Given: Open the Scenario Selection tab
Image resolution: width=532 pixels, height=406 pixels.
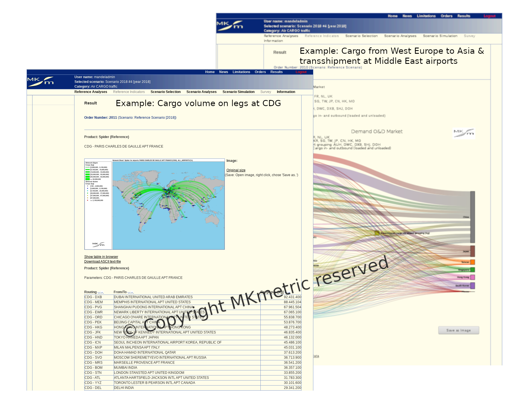Looking at the screenshot, I should (165, 92).
